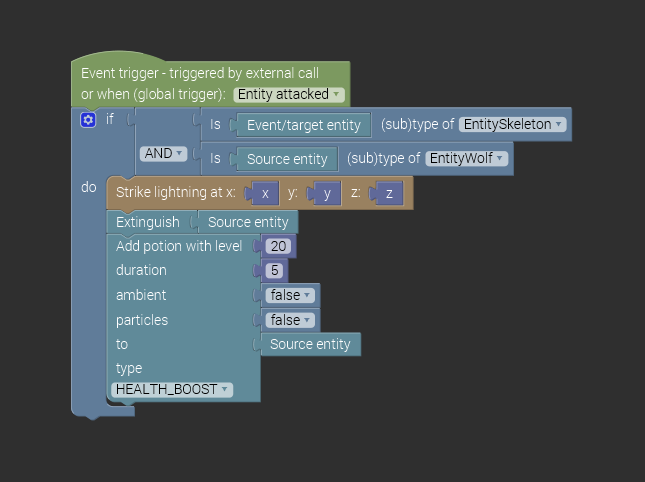The width and height of the screenshot is (645, 482).
Task: Open the HEALTH_BOOST potion type dropdown
Action: (x=172, y=389)
